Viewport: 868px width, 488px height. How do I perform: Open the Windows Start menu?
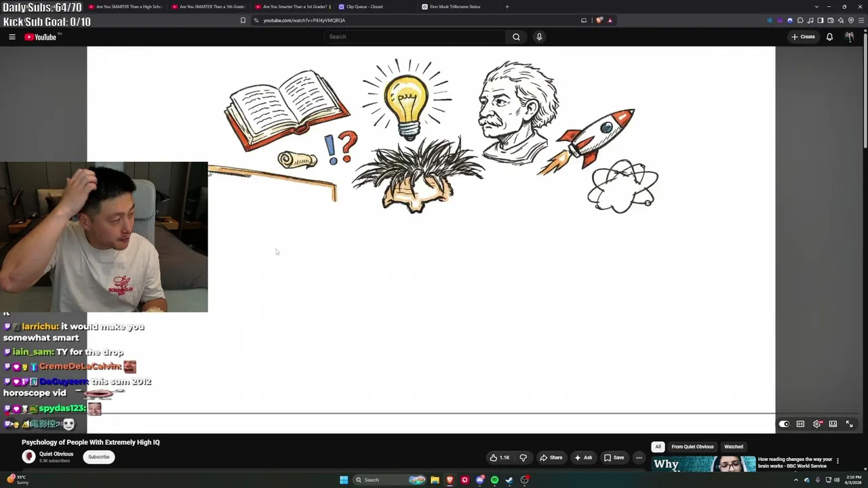(344, 480)
